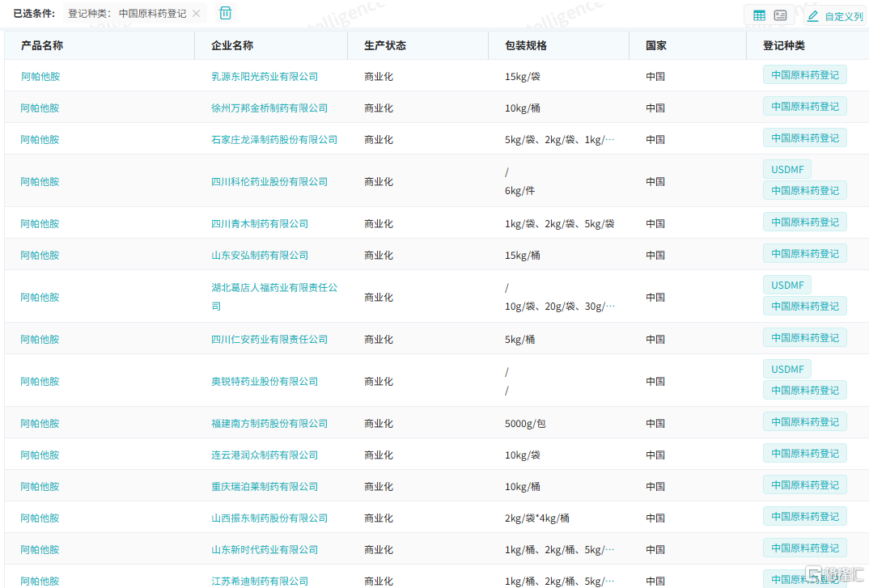
Task: Click the 生产状态 column header
Action: [385, 45]
